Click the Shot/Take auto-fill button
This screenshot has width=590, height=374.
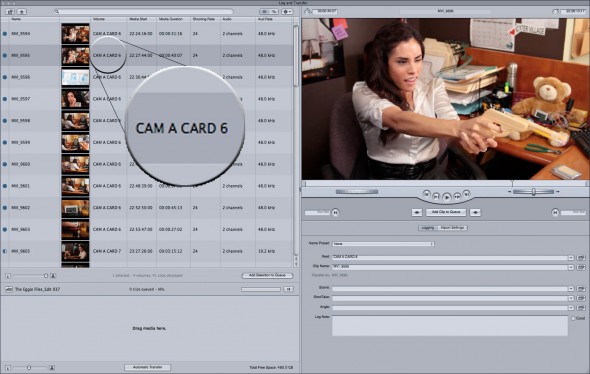[x=581, y=298]
